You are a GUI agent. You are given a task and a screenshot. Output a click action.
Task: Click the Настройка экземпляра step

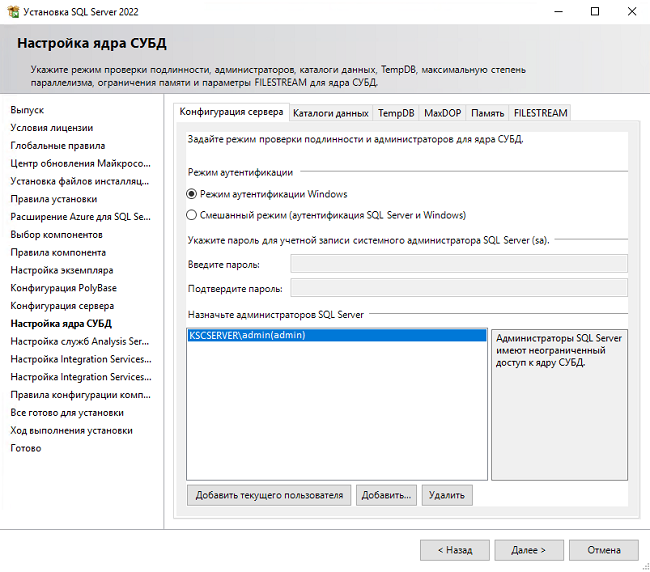[62, 271]
